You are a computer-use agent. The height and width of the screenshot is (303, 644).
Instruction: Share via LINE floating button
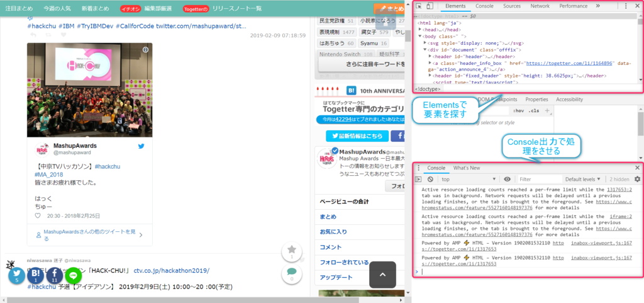pyautogui.click(x=73, y=275)
